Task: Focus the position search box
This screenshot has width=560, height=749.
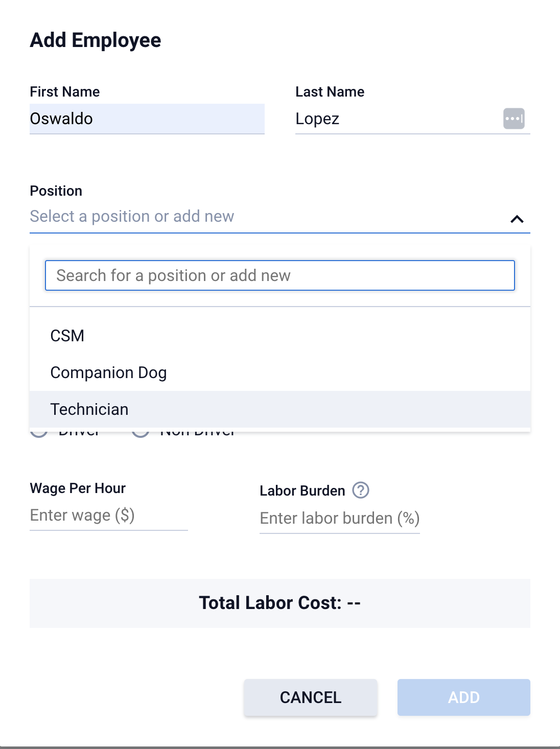Action: point(279,275)
